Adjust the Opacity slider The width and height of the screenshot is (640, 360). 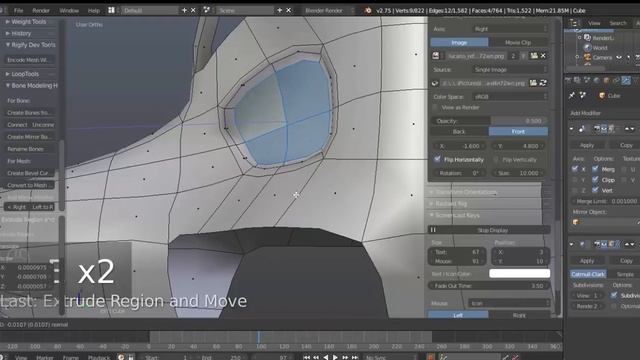489,121
